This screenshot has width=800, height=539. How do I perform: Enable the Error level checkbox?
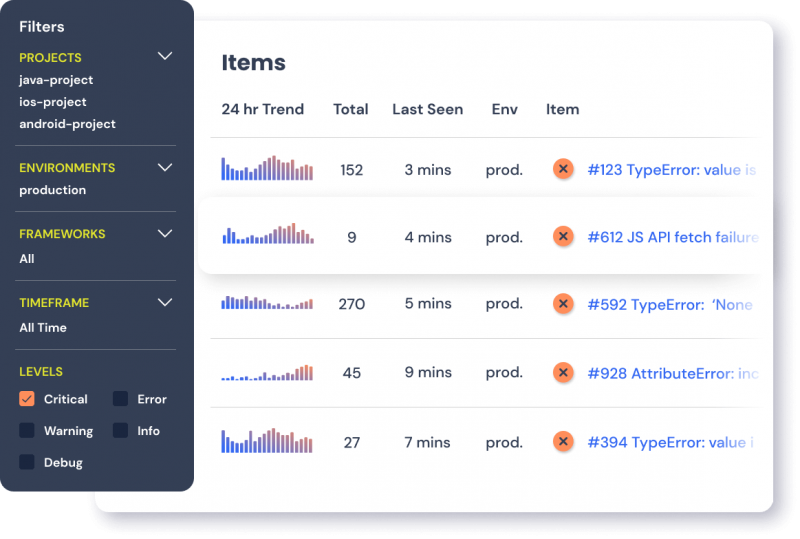120,399
